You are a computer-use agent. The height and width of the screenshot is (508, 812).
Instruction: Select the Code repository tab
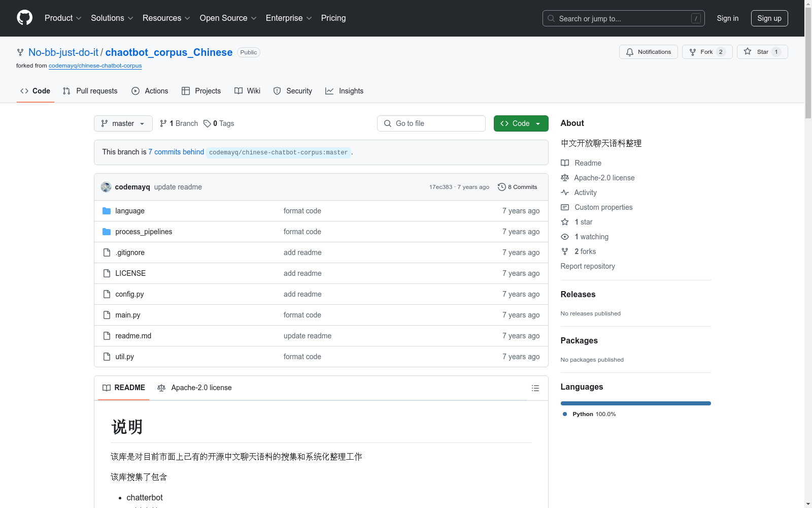tap(36, 91)
